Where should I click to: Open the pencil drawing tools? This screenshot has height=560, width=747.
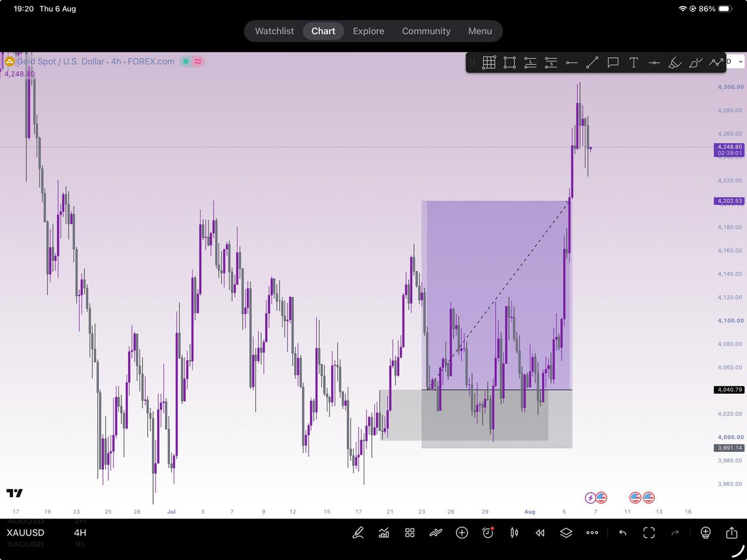358,533
